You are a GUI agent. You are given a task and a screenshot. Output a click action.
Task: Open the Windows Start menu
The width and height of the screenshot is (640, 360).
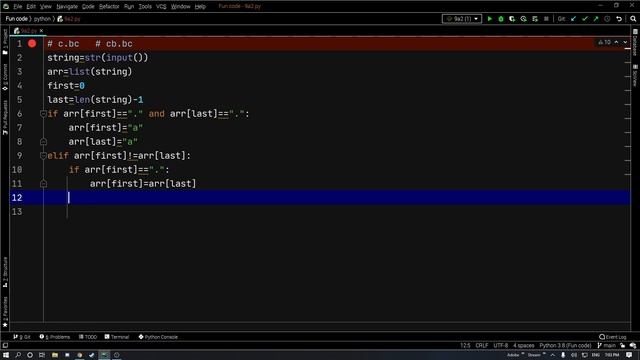(6, 355)
